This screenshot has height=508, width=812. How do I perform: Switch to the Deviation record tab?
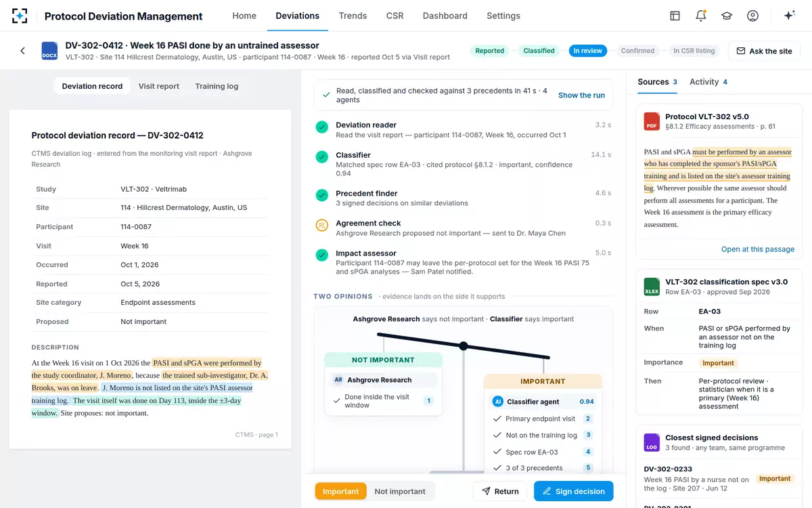[92, 86]
